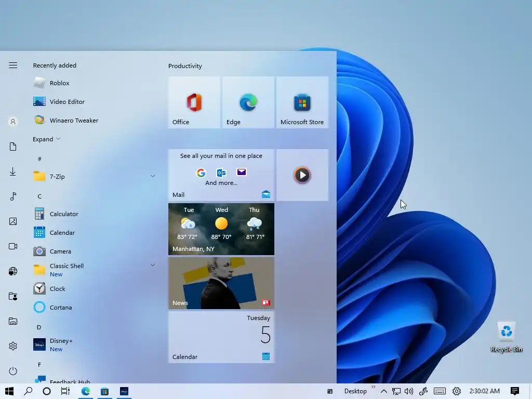Image resolution: width=532 pixels, height=399 pixels.
Task: Jump using the # letter header
Action: (39, 159)
